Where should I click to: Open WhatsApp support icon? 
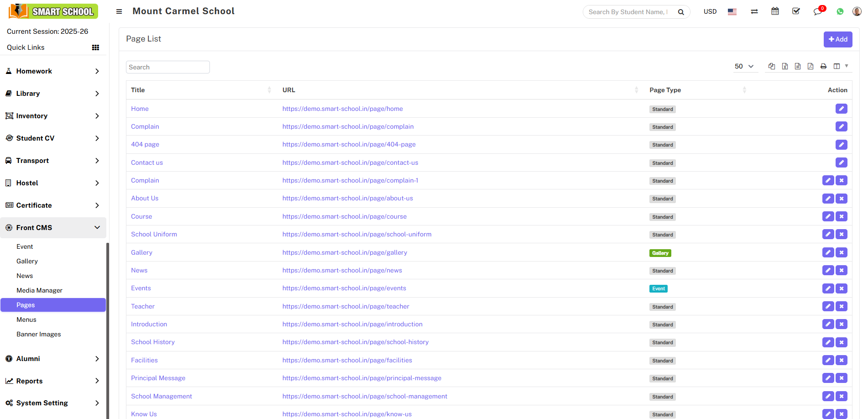point(840,11)
